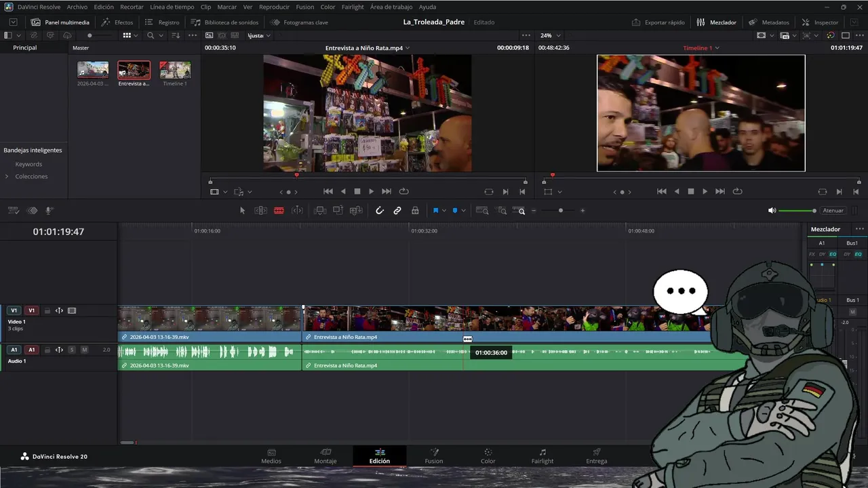
Task: Switch to the Entrega page tab
Action: tap(597, 456)
